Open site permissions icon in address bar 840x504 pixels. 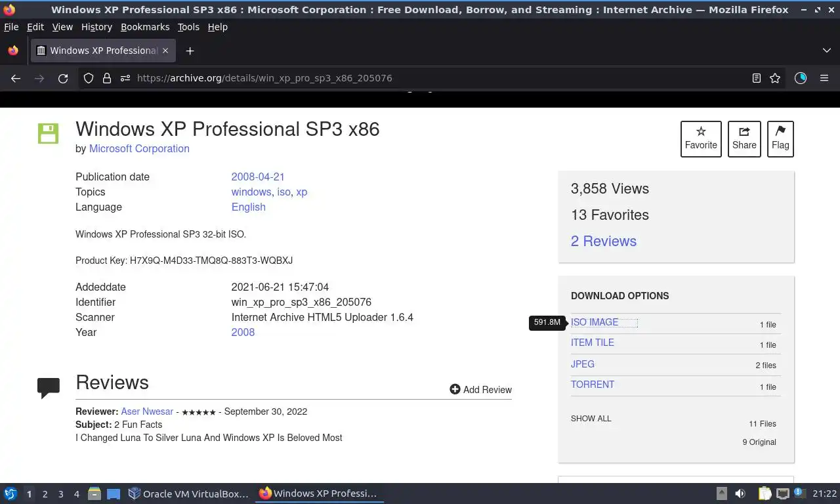coord(125,78)
